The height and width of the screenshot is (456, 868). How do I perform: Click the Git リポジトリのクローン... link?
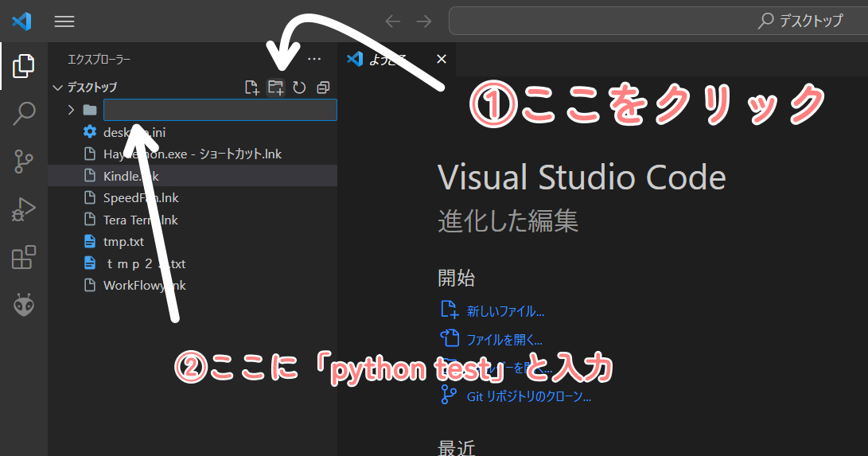click(x=528, y=396)
